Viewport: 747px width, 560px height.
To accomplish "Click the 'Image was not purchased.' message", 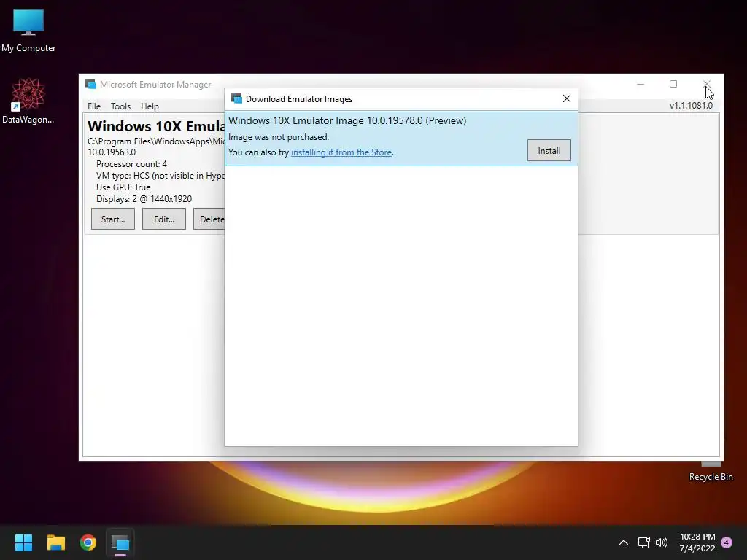I will tap(279, 137).
